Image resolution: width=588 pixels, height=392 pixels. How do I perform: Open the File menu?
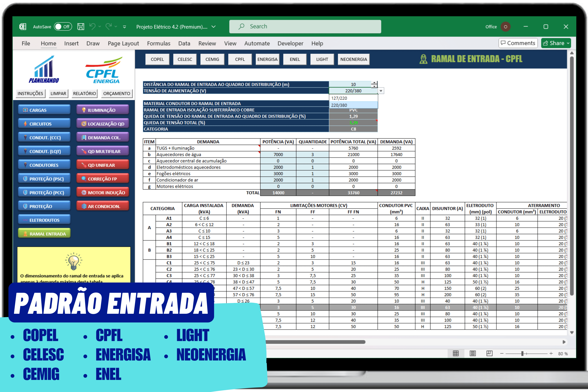pyautogui.click(x=26, y=43)
